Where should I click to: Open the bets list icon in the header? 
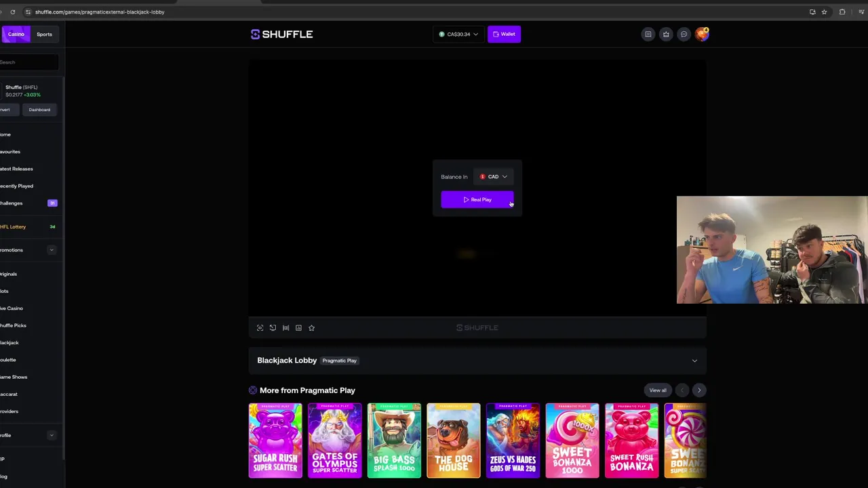648,34
